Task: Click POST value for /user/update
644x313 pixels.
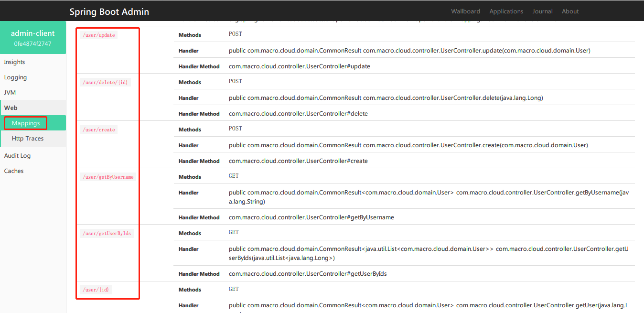Action: pyautogui.click(x=236, y=34)
